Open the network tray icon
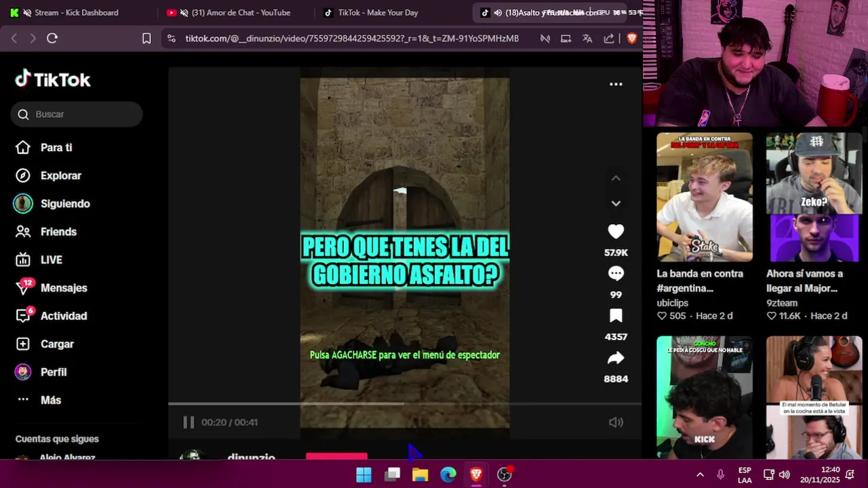 (769, 474)
